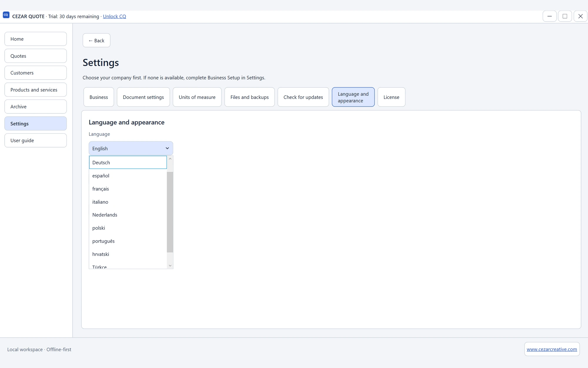The width and height of the screenshot is (588, 368).
Task: Open the License tab
Action: (x=391, y=97)
